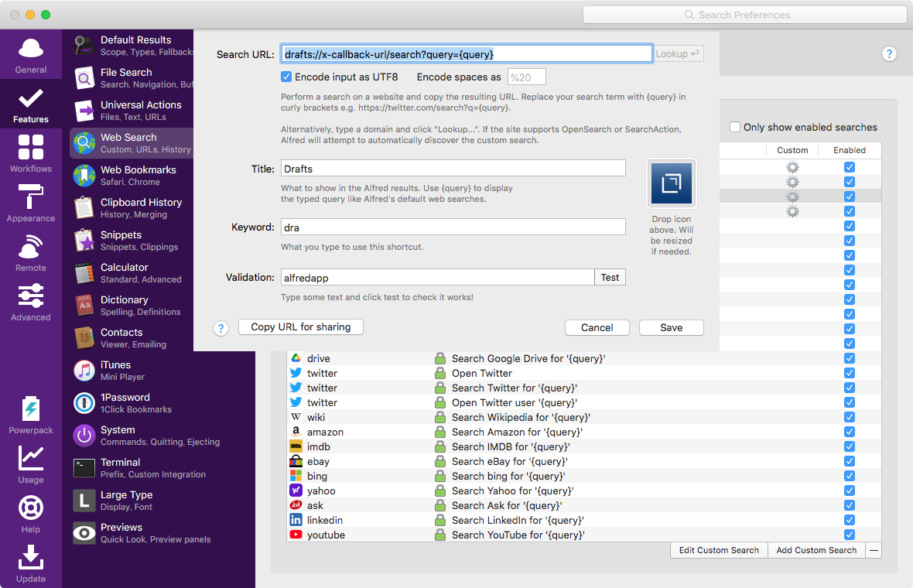Disable the youtube search checkbox
Viewport: 913px width, 588px height.
tap(849, 535)
